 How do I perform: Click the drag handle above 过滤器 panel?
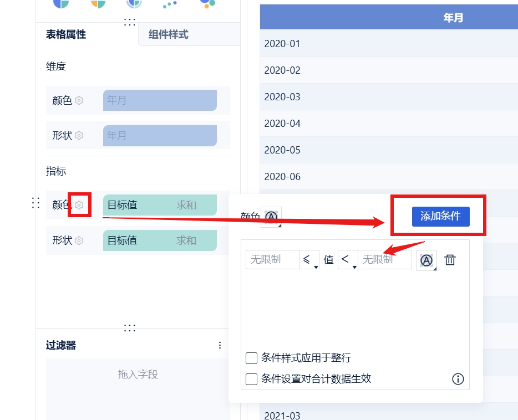[x=130, y=328]
